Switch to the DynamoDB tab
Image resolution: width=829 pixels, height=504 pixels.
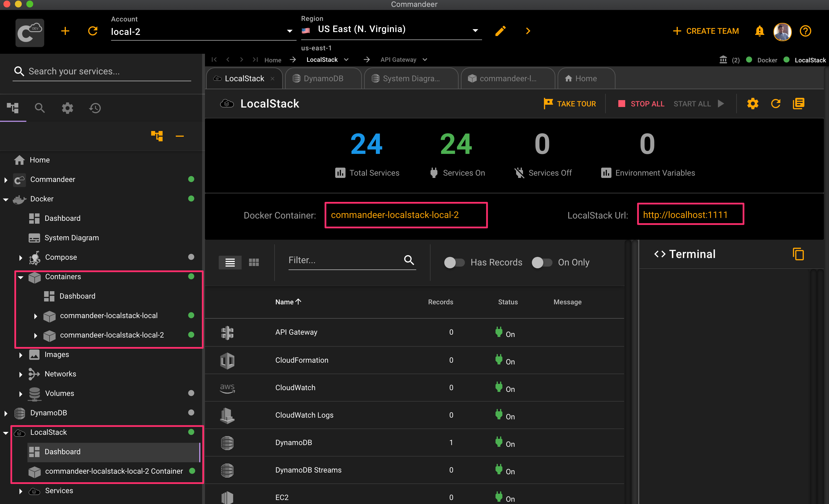tap(323, 79)
